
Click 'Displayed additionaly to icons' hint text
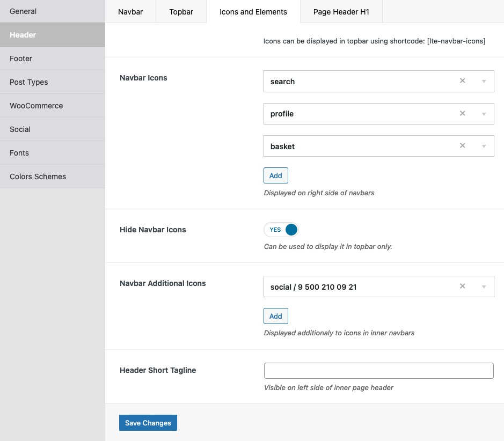click(339, 333)
